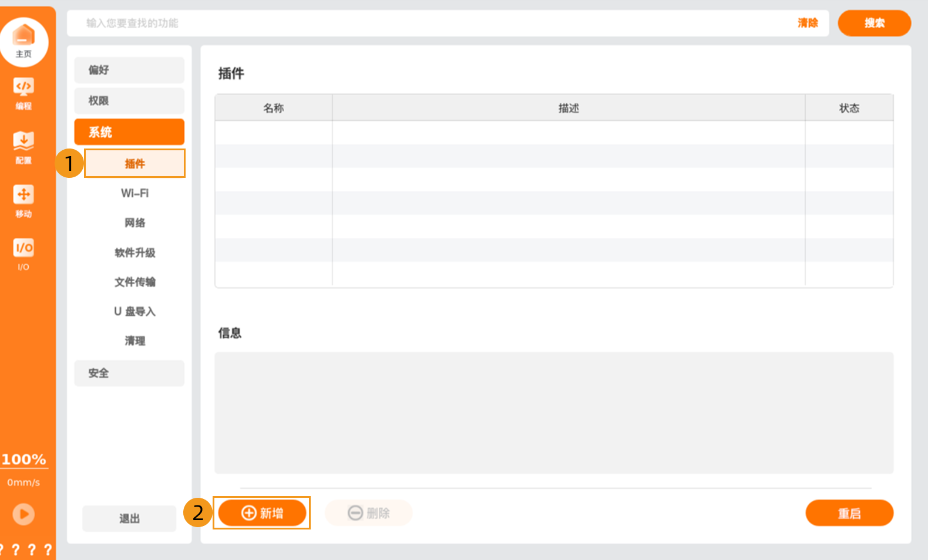Viewport: 928px width, 560px height.
Task: Click the 名称 column header
Action: pos(274,108)
